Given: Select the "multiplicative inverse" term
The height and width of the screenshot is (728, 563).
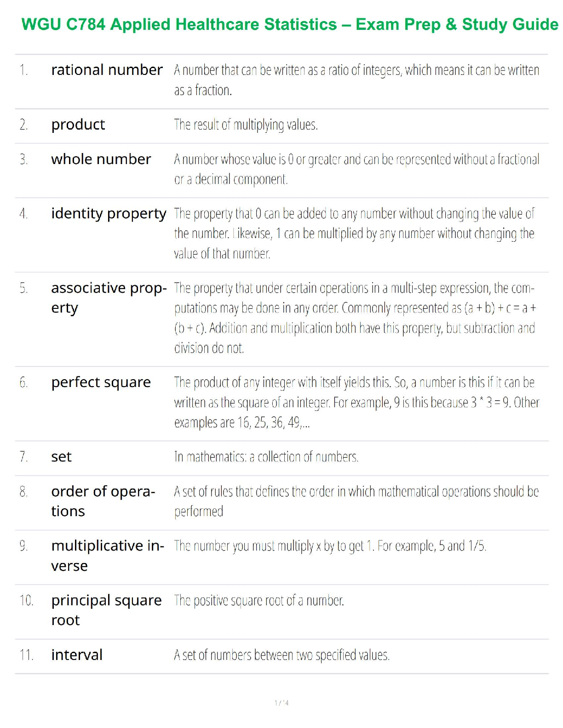Looking at the screenshot, I should [107, 555].
